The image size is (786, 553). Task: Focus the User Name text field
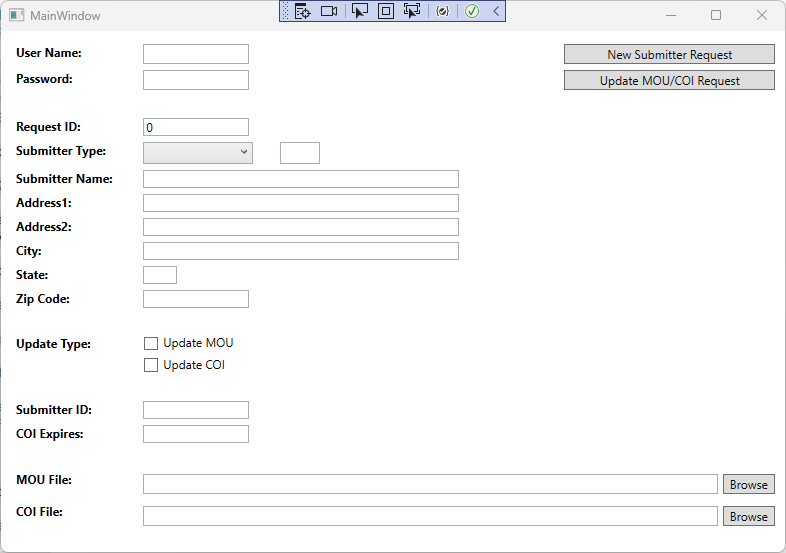coord(196,54)
